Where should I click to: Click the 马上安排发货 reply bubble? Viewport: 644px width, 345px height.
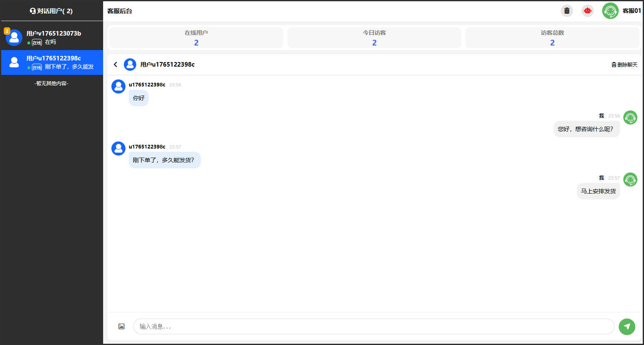[598, 191]
